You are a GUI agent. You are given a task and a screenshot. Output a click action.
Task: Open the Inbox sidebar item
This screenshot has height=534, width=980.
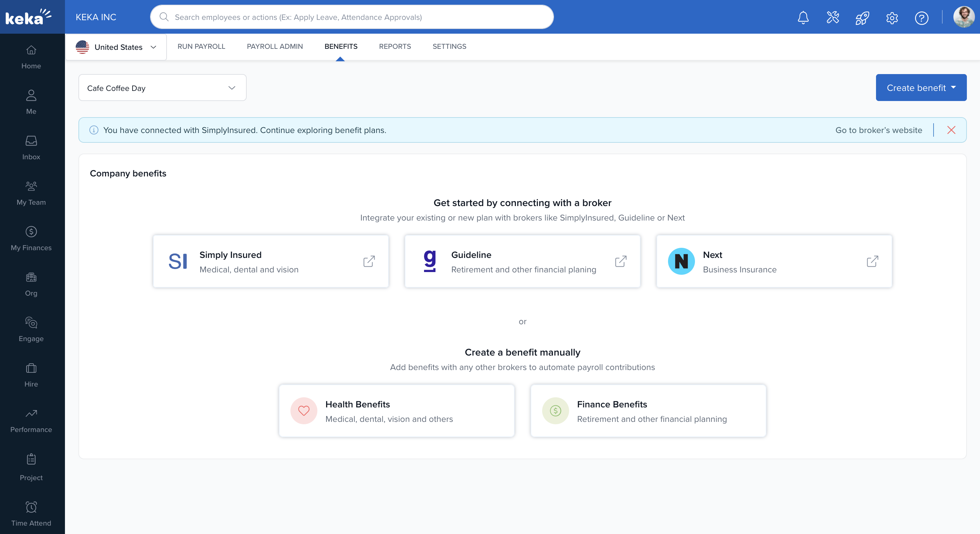(31, 148)
